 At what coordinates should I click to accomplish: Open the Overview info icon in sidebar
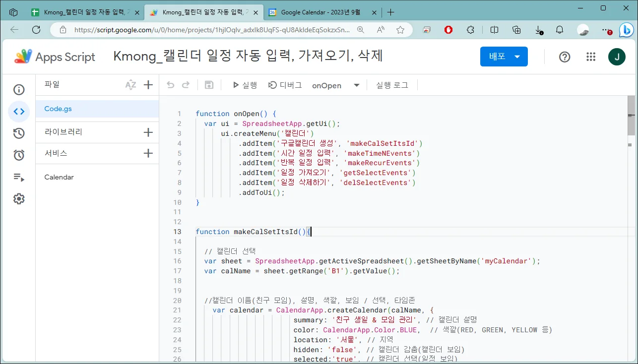tap(19, 90)
